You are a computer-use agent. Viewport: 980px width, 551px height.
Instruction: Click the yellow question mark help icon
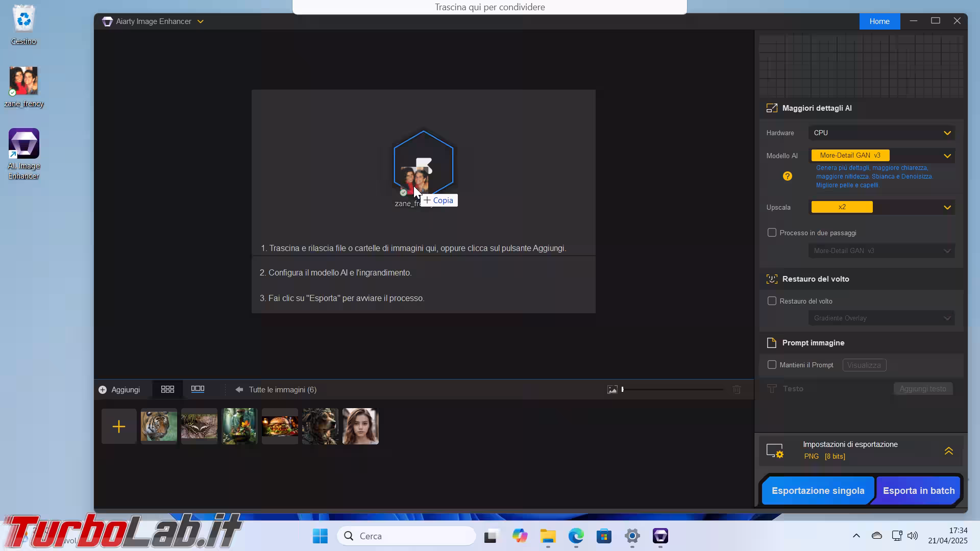tap(787, 176)
